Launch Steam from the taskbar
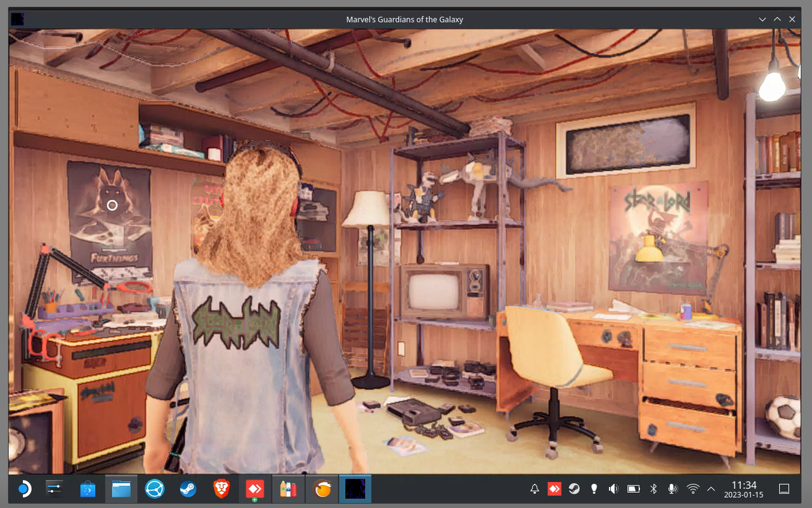Image resolution: width=812 pixels, height=508 pixels. (188, 489)
